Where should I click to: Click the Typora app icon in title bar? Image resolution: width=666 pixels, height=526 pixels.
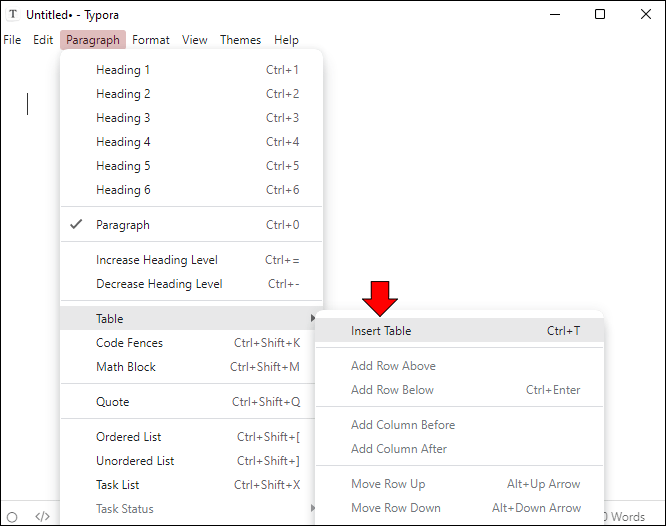13,14
